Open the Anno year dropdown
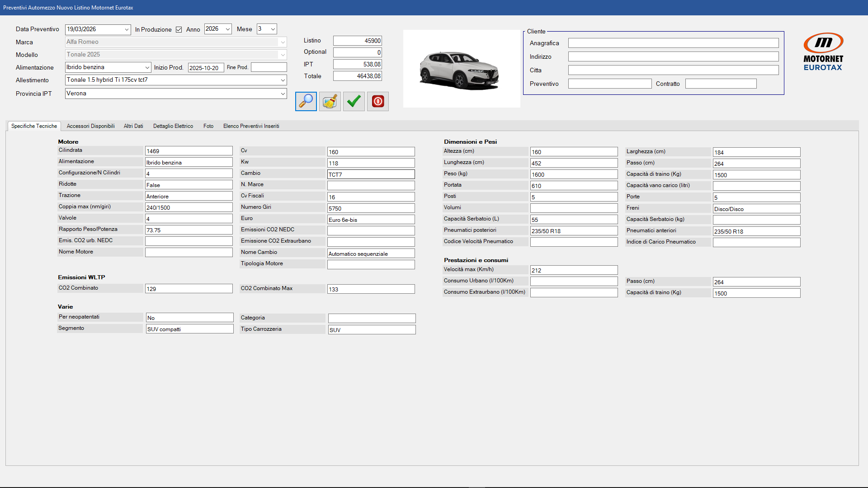The height and width of the screenshot is (488, 868). [227, 29]
